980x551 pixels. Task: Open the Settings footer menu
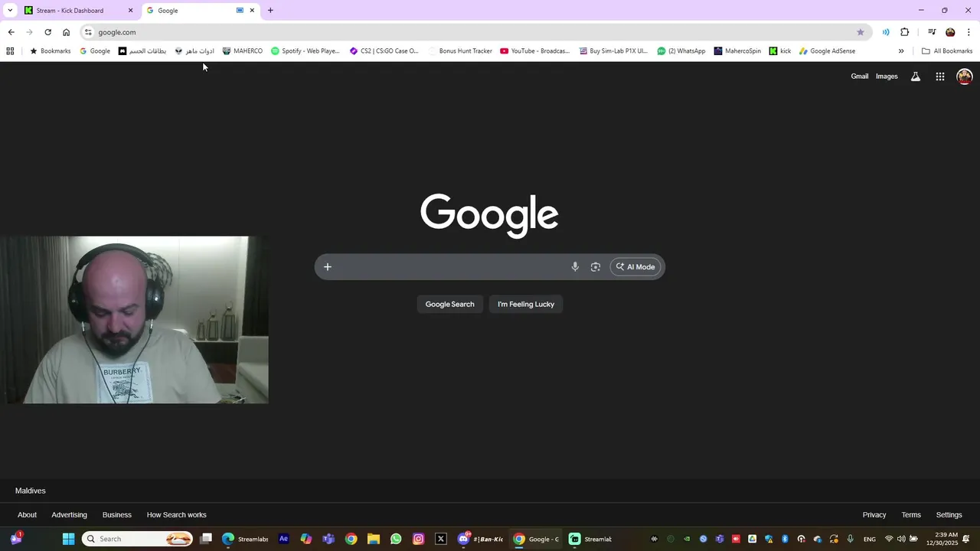pyautogui.click(x=949, y=515)
